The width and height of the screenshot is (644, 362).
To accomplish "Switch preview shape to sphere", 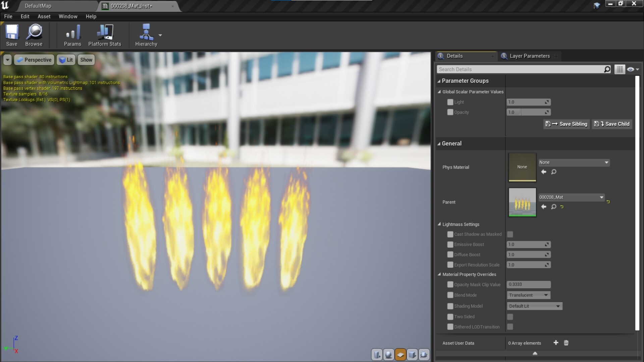I will point(388,355).
